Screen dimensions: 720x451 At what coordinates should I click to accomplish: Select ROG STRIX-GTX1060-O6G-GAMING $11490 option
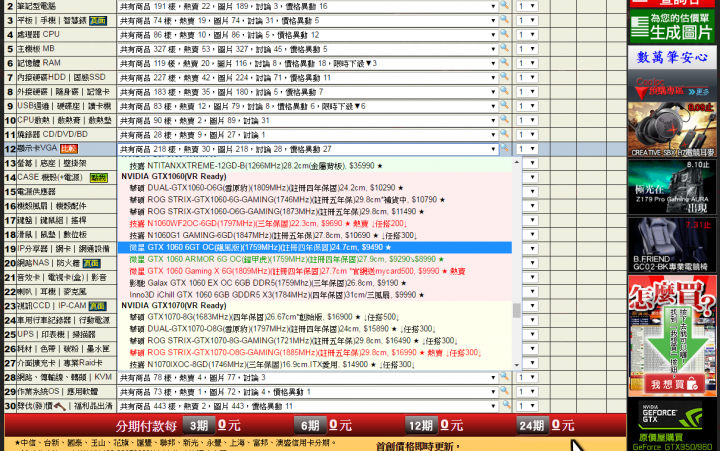(315, 212)
